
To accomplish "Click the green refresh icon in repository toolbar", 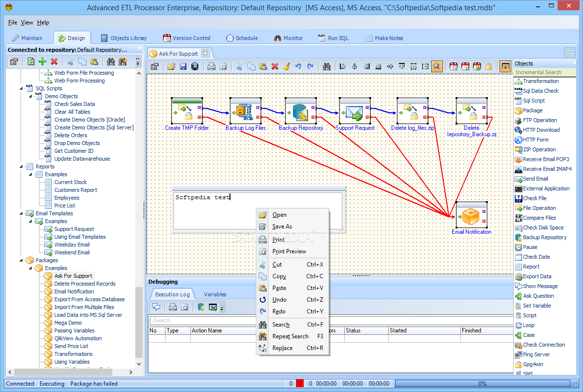I will pos(31,62).
